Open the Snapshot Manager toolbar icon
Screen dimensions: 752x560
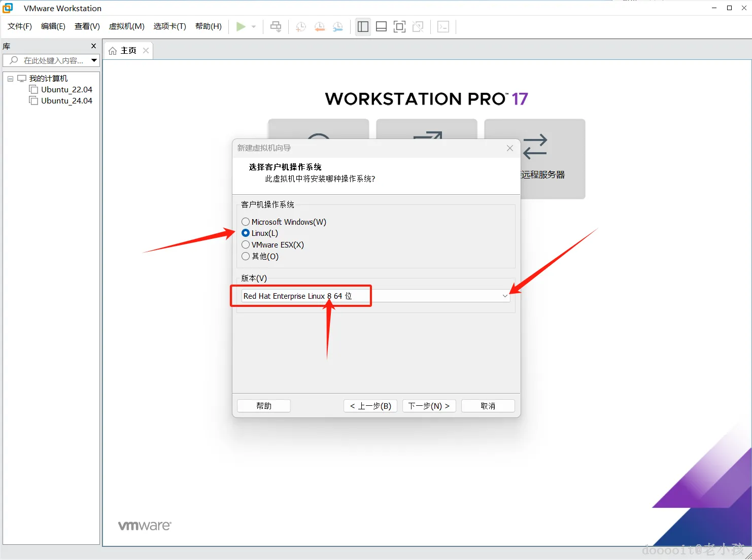pos(337,27)
